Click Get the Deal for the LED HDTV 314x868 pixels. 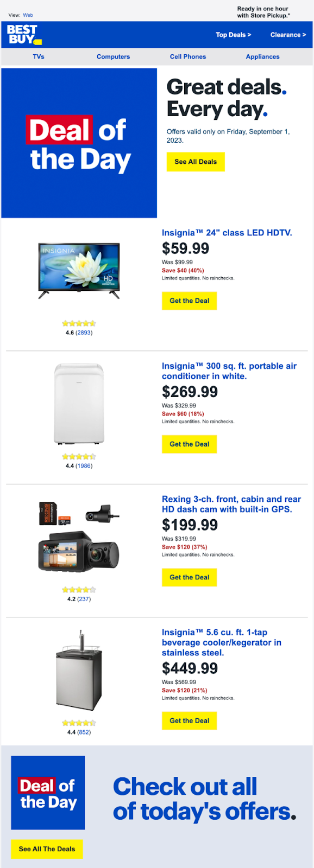click(x=189, y=301)
